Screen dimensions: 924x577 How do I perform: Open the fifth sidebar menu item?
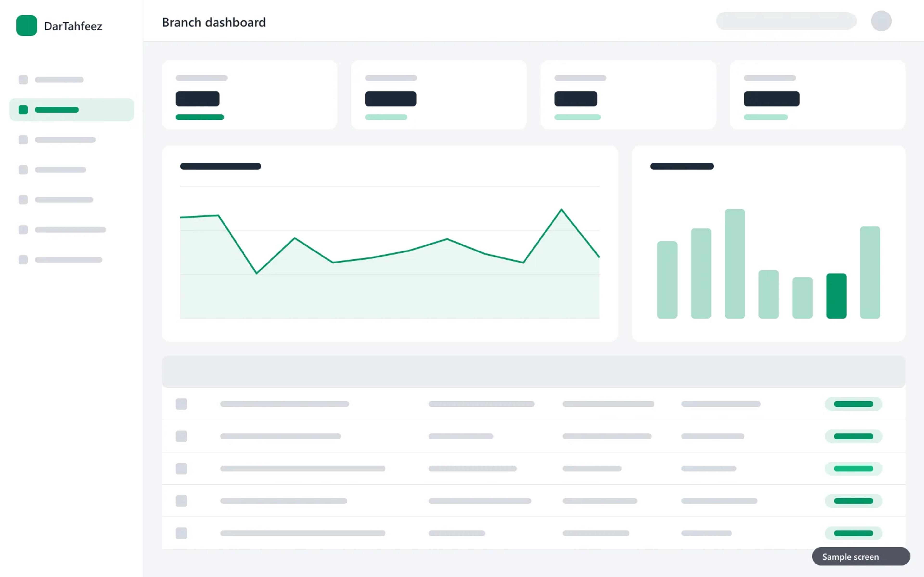point(72,200)
